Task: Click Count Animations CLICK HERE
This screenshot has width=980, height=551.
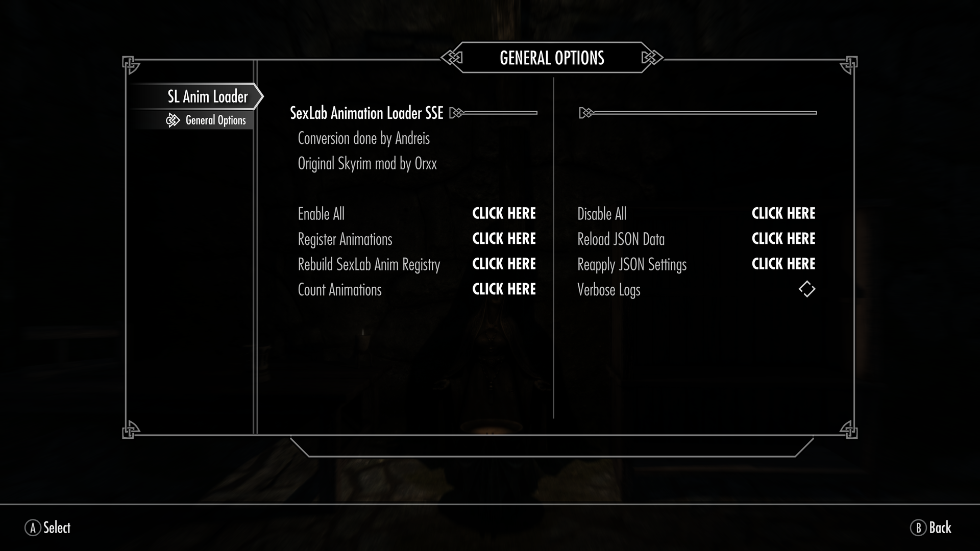Action: [503, 289]
